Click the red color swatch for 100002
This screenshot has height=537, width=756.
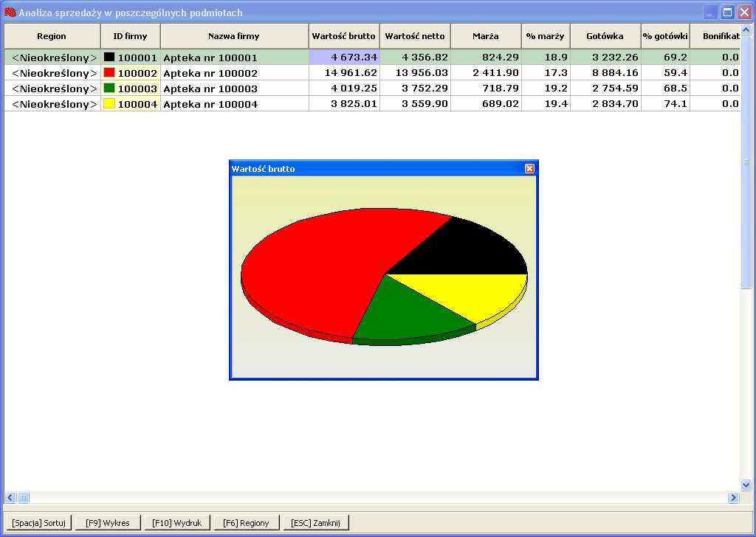[109, 73]
